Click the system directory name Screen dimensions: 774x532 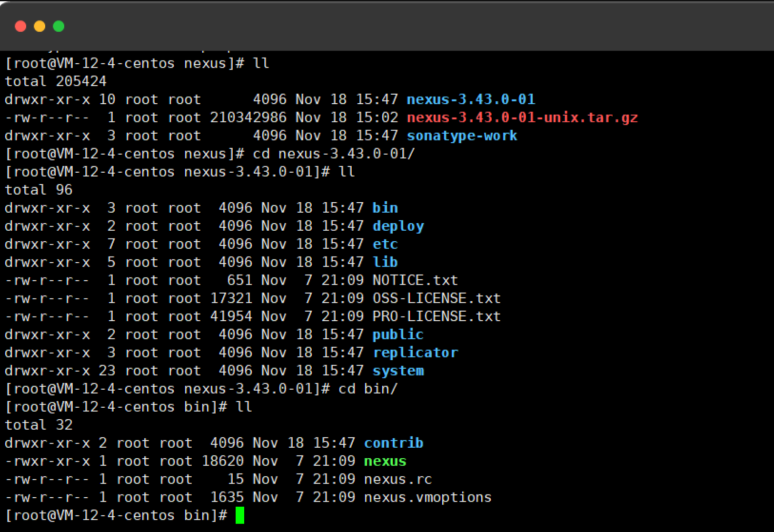coord(398,371)
